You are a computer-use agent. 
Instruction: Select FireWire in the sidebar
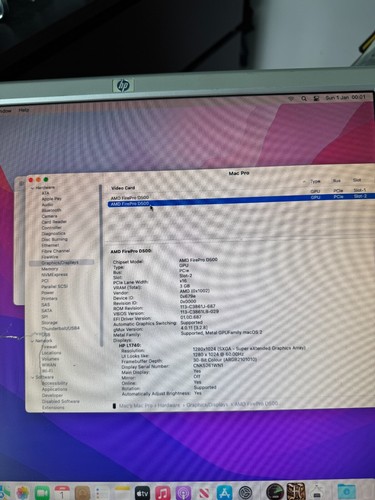[50, 257]
